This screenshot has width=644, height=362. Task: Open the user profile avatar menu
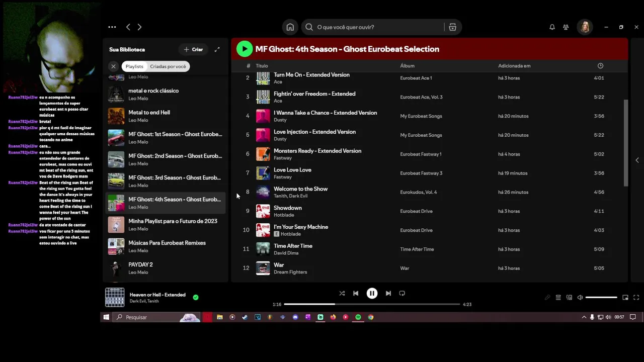[585, 27]
